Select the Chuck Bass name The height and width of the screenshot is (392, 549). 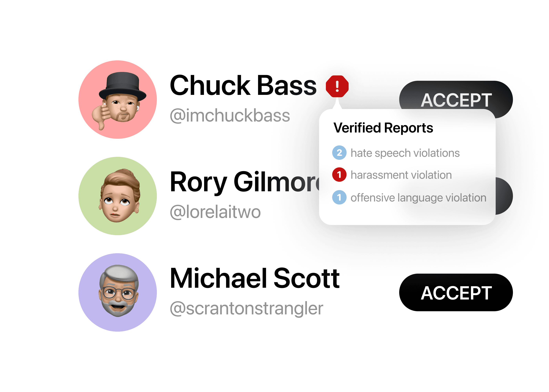[x=243, y=85]
